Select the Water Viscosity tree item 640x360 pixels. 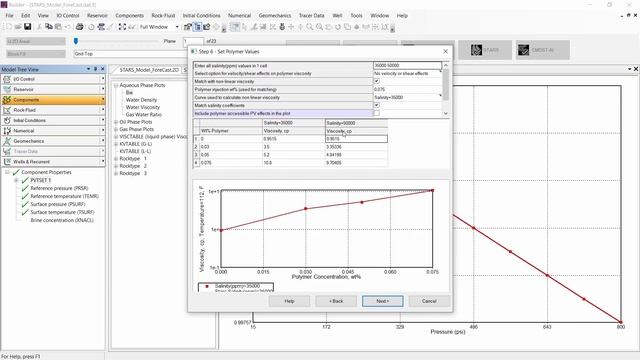point(142,107)
